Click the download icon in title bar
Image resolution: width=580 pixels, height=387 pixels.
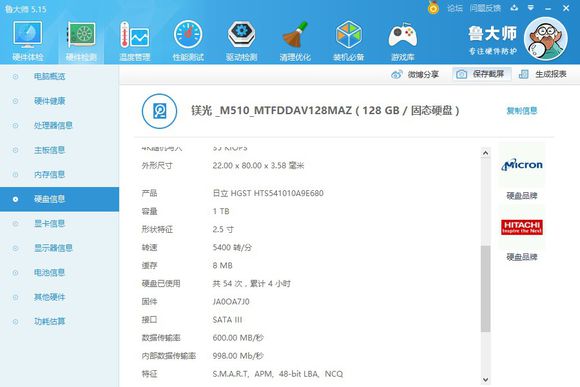(x=514, y=8)
